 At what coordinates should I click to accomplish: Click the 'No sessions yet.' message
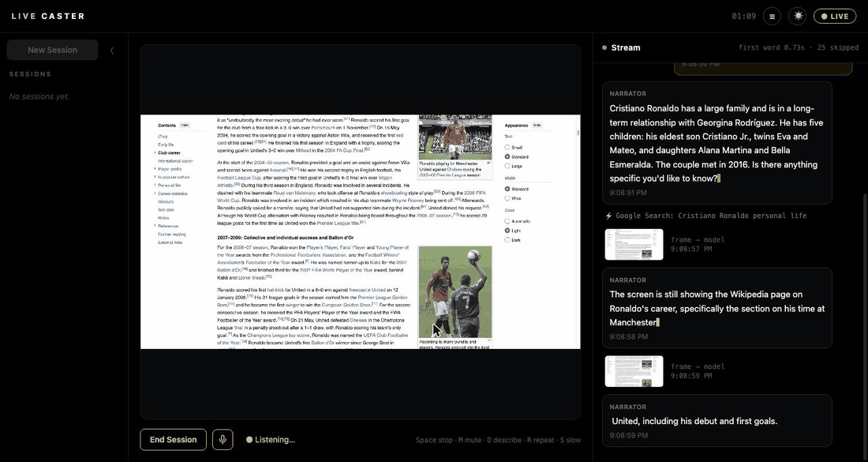tap(39, 96)
